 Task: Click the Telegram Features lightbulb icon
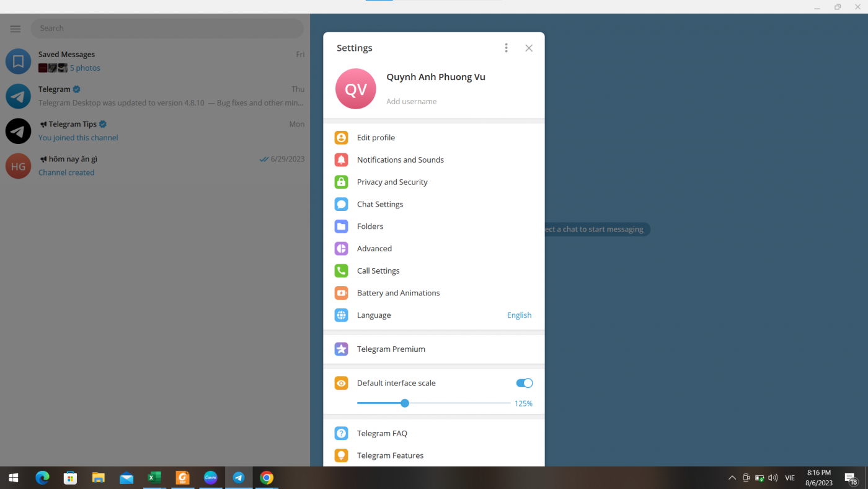[341, 455]
